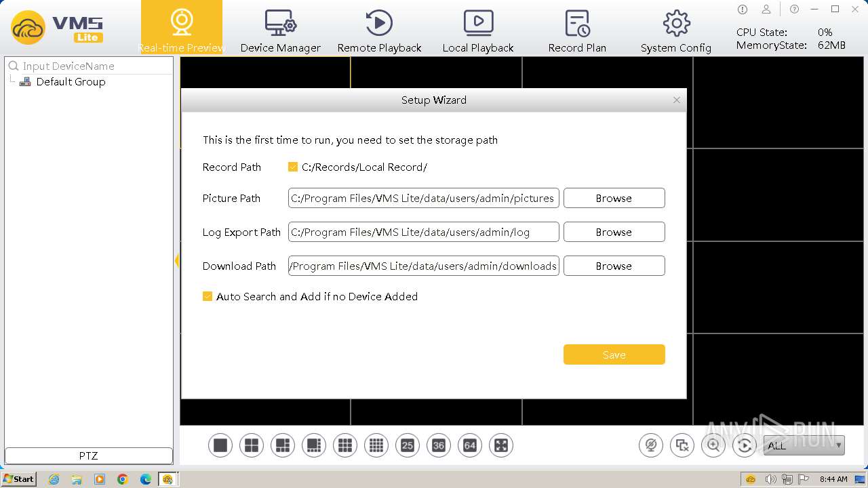Open the help question-mark icon
Image resolution: width=868 pixels, height=488 pixels.
pos(794,9)
